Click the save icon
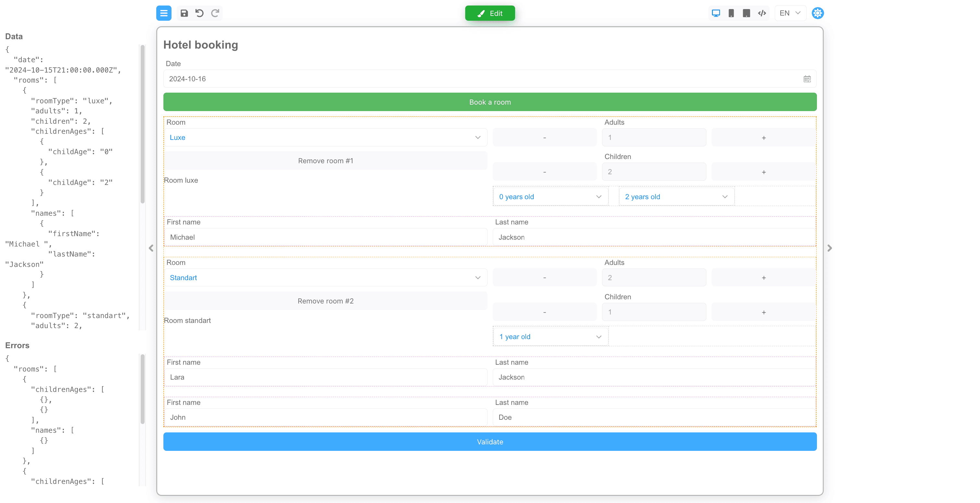The image size is (980, 503). click(x=184, y=13)
